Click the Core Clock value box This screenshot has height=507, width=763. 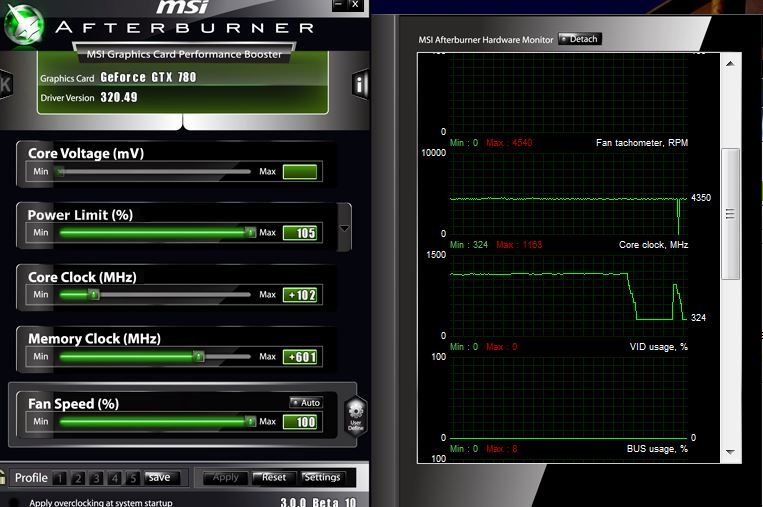300,295
